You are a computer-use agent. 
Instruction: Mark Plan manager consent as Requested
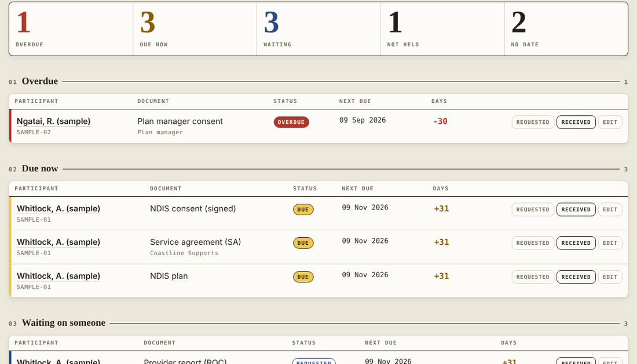click(533, 122)
